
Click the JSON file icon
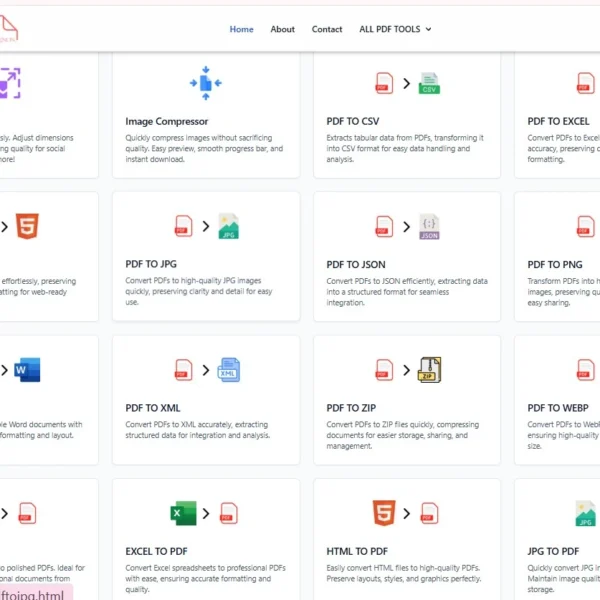tap(429, 227)
